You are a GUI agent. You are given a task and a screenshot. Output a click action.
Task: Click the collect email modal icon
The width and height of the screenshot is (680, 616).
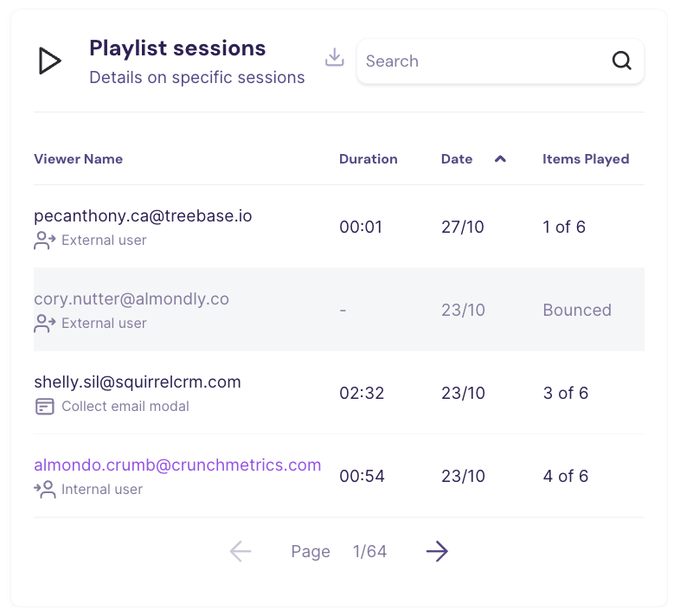44,407
